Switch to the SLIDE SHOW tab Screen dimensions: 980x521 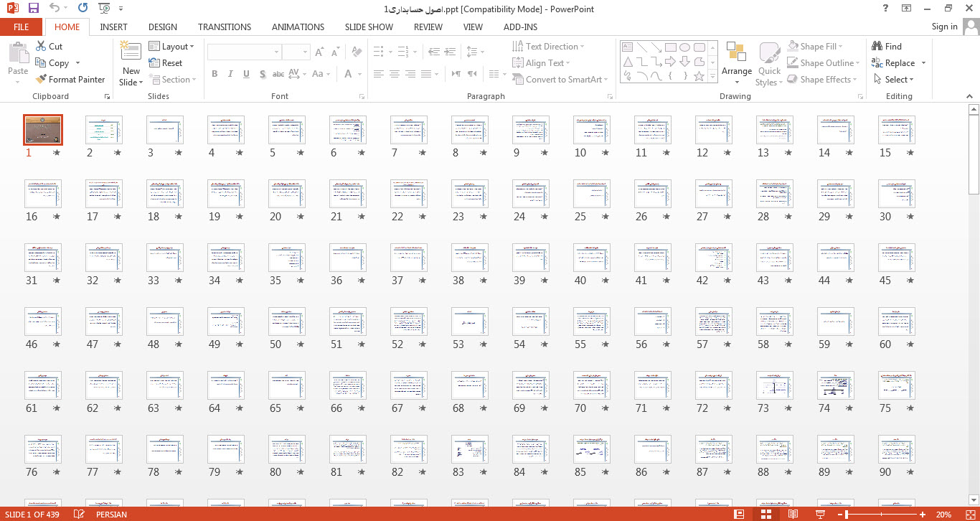point(369,27)
